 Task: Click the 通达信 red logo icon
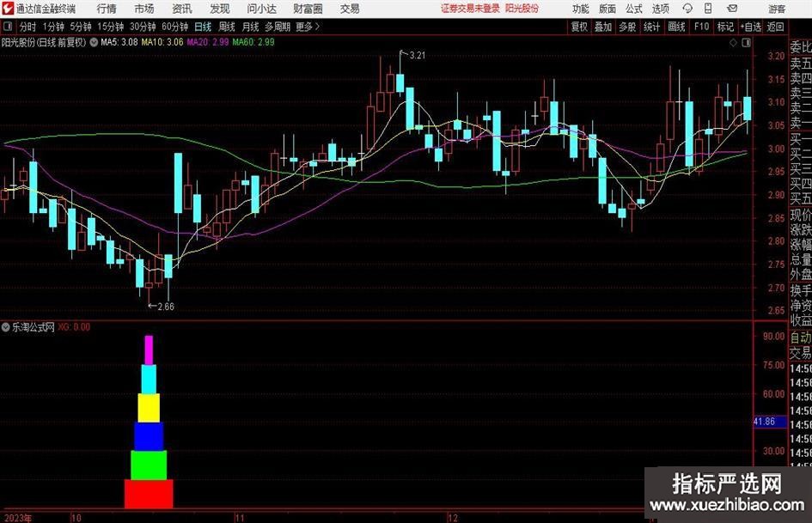(x=8, y=9)
